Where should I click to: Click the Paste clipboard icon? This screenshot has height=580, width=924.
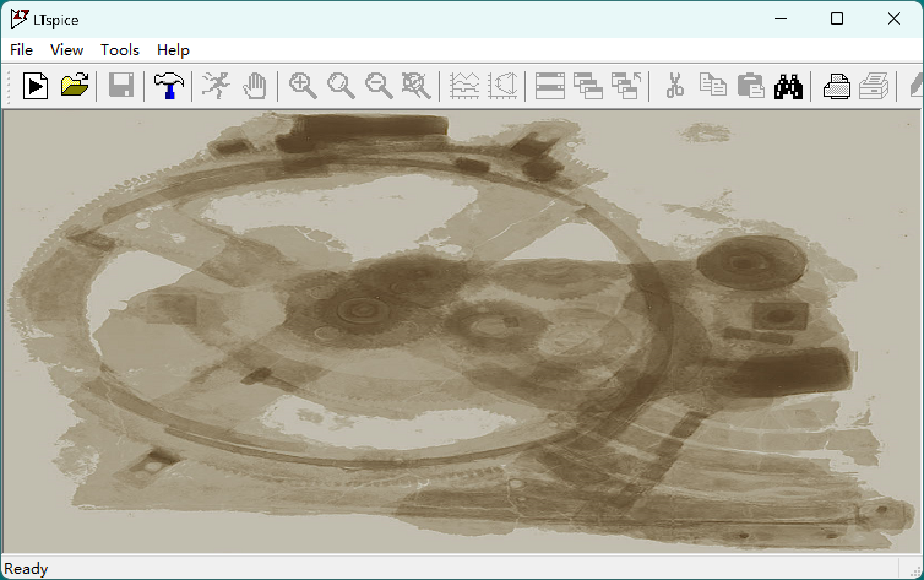coord(751,86)
